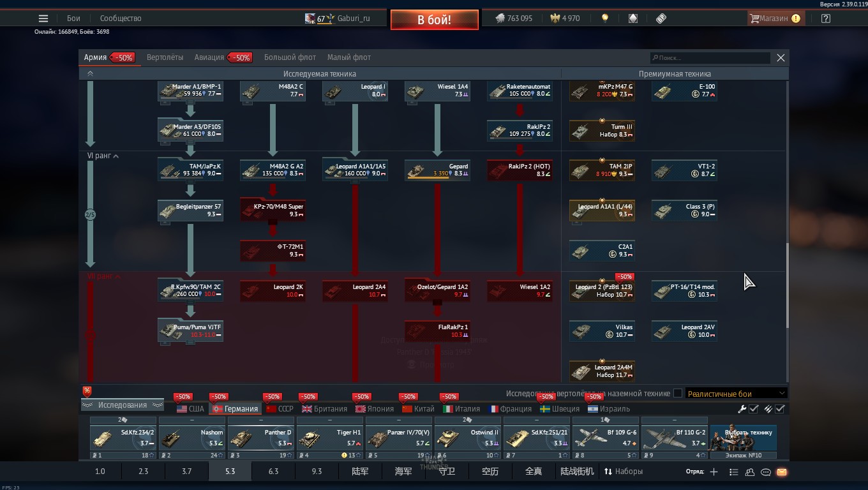Click Экипаж №10 crew label

click(x=744, y=456)
